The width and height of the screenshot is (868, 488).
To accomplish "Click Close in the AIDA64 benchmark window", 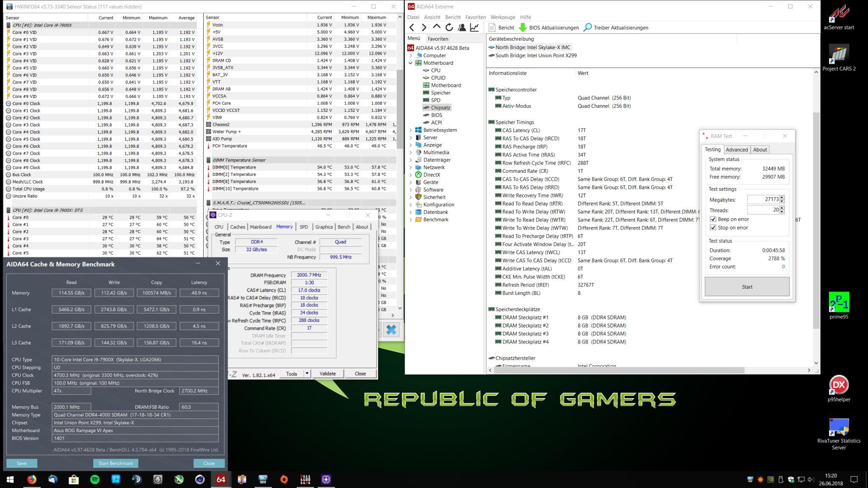I will point(209,463).
